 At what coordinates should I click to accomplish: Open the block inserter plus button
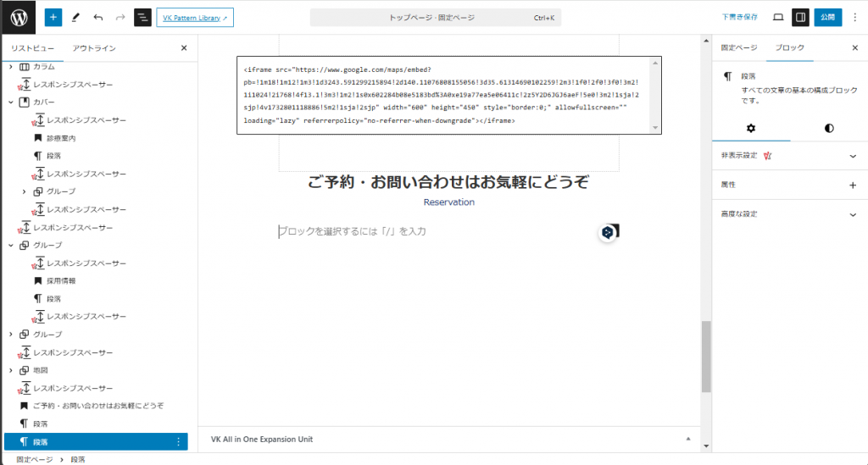pos(53,17)
